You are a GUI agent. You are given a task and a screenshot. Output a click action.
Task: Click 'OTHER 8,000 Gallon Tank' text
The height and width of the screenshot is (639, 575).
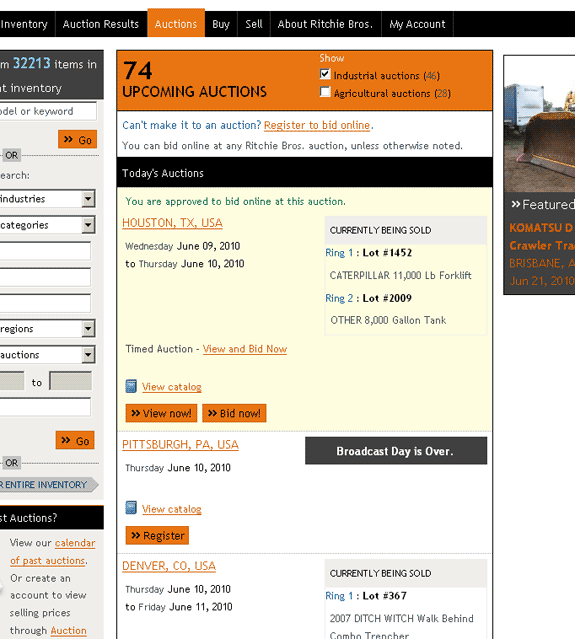coord(388,320)
